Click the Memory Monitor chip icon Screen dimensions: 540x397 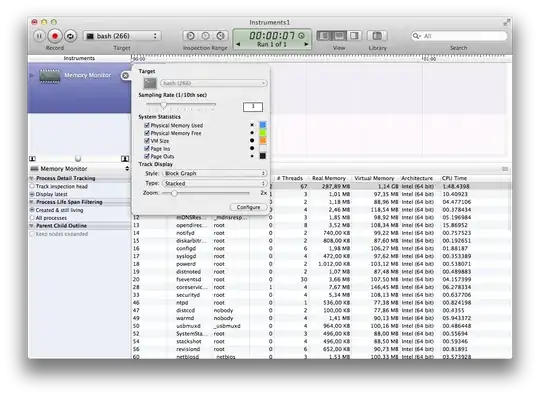point(50,76)
